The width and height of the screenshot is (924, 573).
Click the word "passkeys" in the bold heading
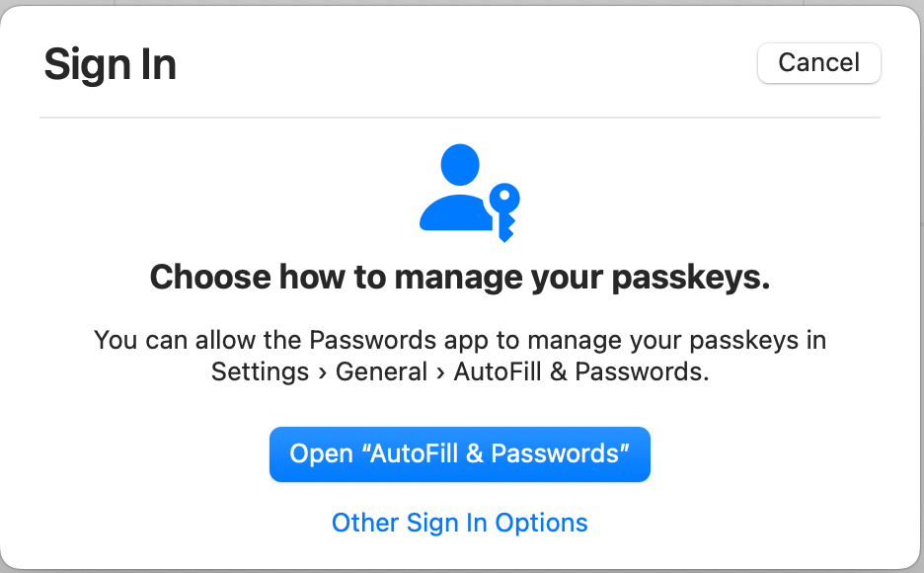(690, 278)
